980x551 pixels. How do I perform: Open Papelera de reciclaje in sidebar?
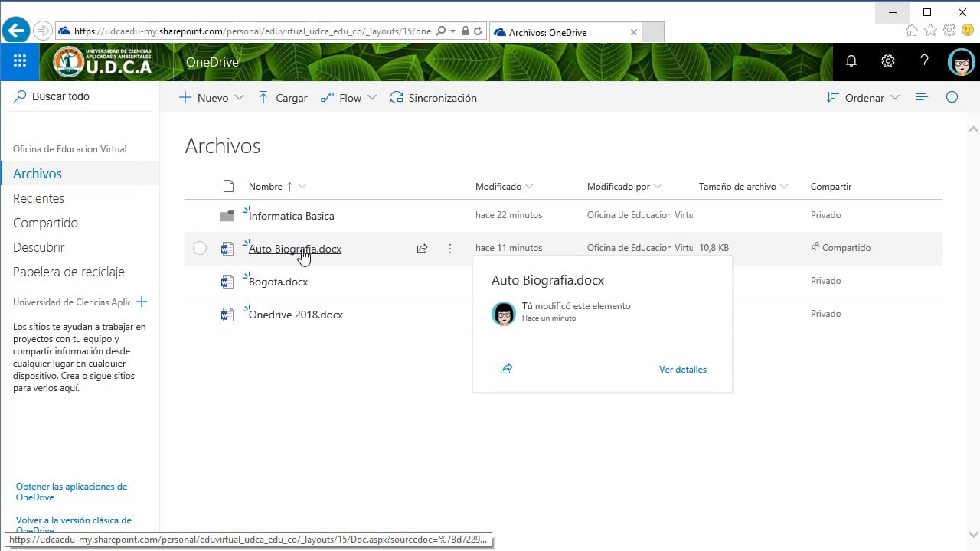pos(69,272)
